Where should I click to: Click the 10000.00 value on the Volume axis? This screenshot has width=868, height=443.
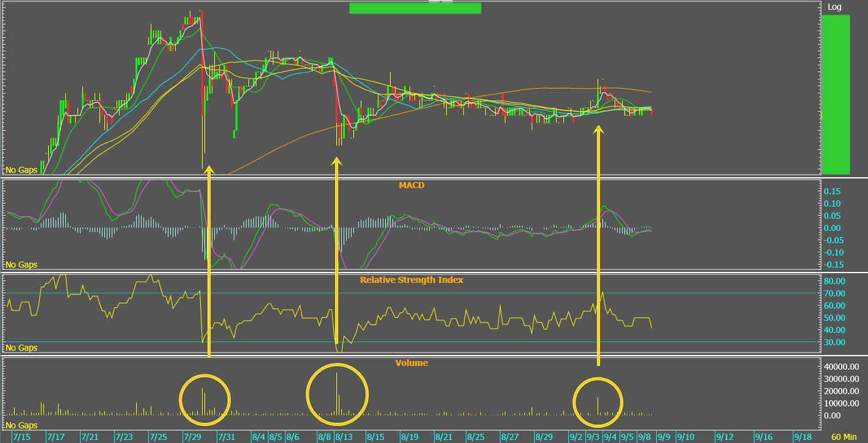coord(842,403)
